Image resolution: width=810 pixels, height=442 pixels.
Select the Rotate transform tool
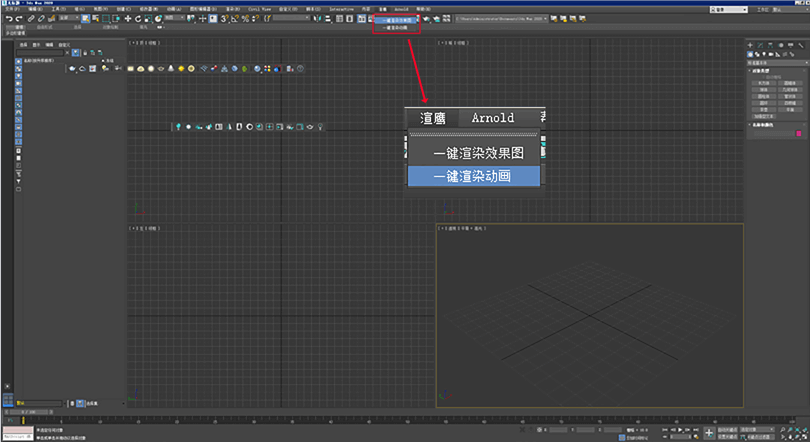pyautogui.click(x=137, y=18)
